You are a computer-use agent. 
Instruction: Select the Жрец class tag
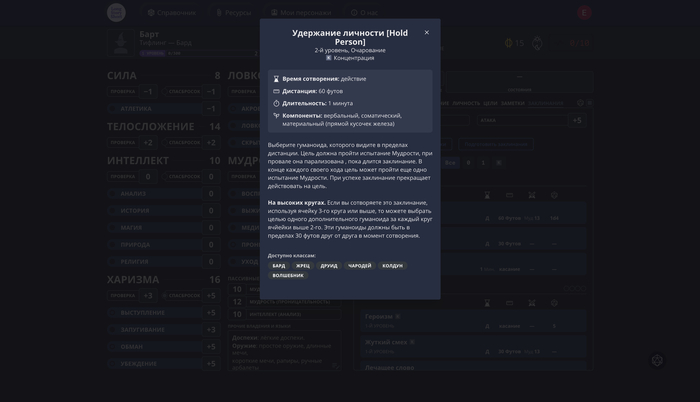(x=303, y=266)
